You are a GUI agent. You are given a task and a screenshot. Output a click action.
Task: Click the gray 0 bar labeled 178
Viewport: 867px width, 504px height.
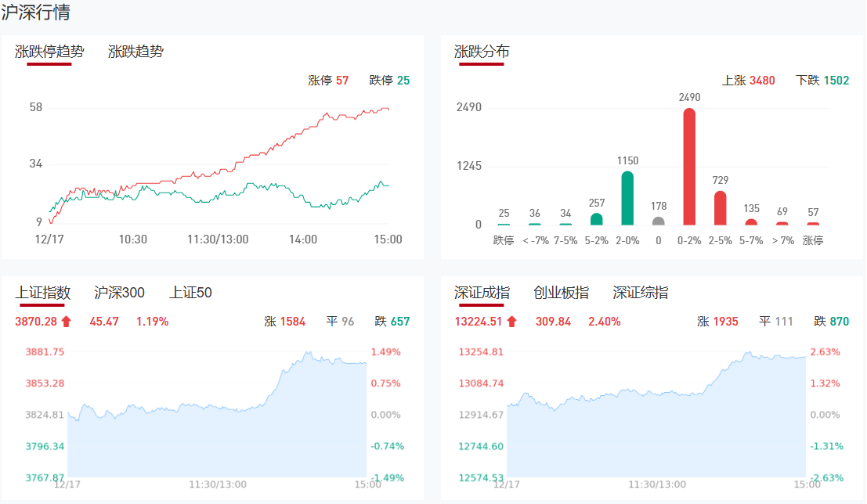coord(658,221)
